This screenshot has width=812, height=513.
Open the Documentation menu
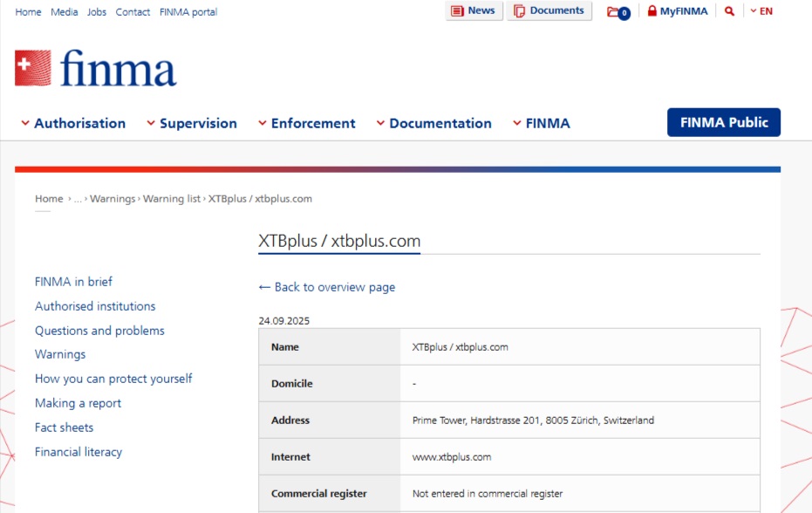[433, 123]
